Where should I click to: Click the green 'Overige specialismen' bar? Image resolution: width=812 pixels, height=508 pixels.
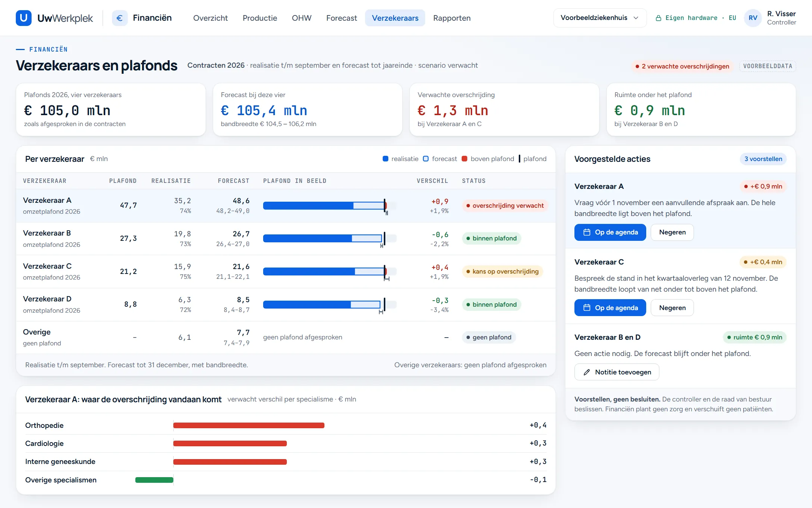click(154, 480)
